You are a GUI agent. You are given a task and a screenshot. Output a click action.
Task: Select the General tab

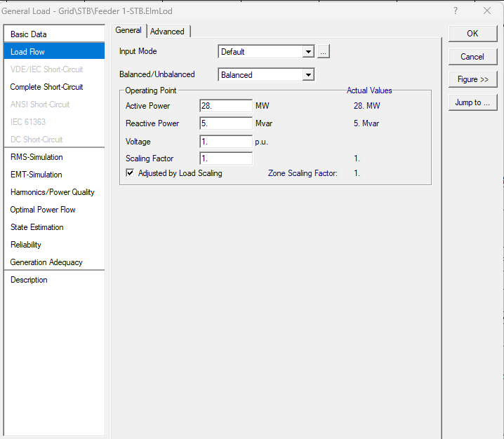click(x=128, y=31)
